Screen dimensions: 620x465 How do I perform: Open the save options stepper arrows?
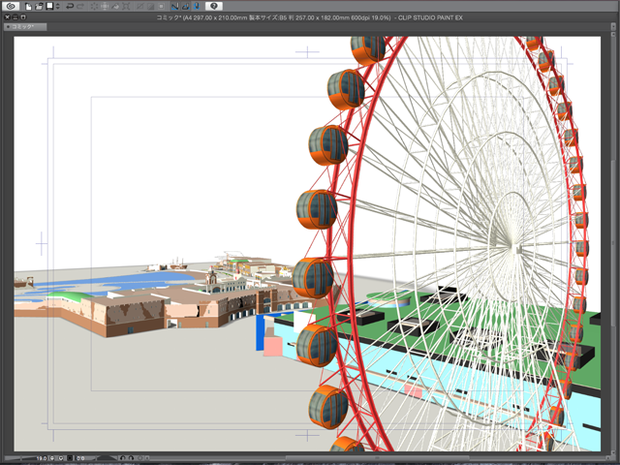(x=58, y=6)
